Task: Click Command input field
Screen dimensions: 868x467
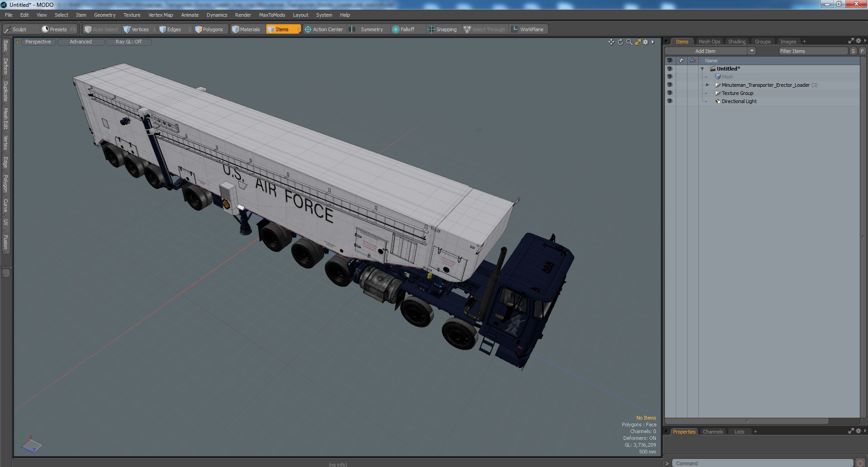Action: [x=762, y=463]
